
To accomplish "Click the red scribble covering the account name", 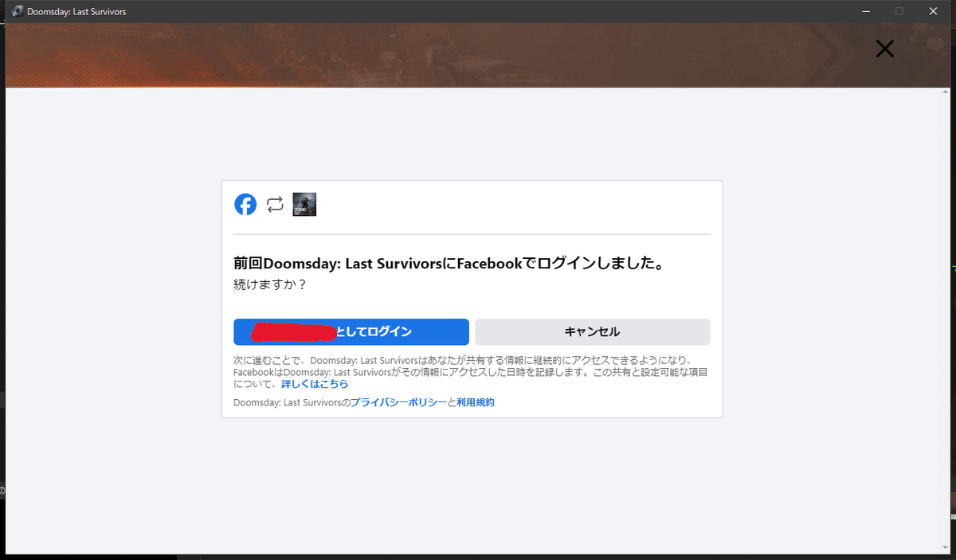I will pyautogui.click(x=294, y=332).
